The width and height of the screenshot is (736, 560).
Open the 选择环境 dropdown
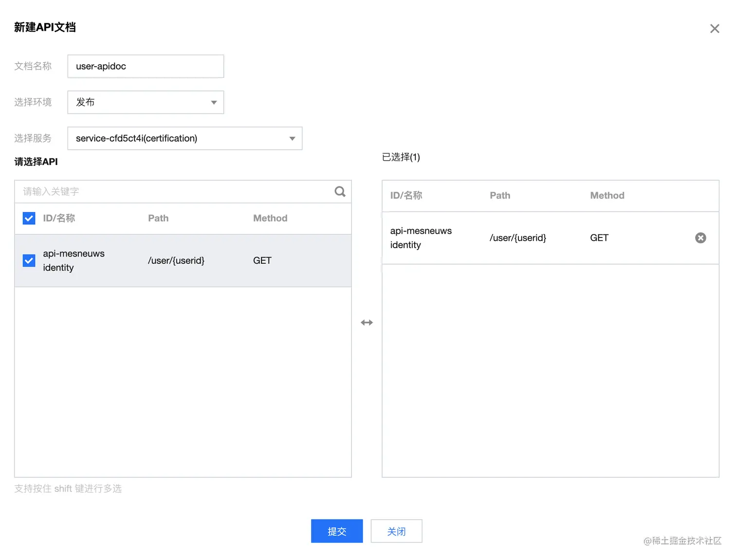[x=146, y=102]
